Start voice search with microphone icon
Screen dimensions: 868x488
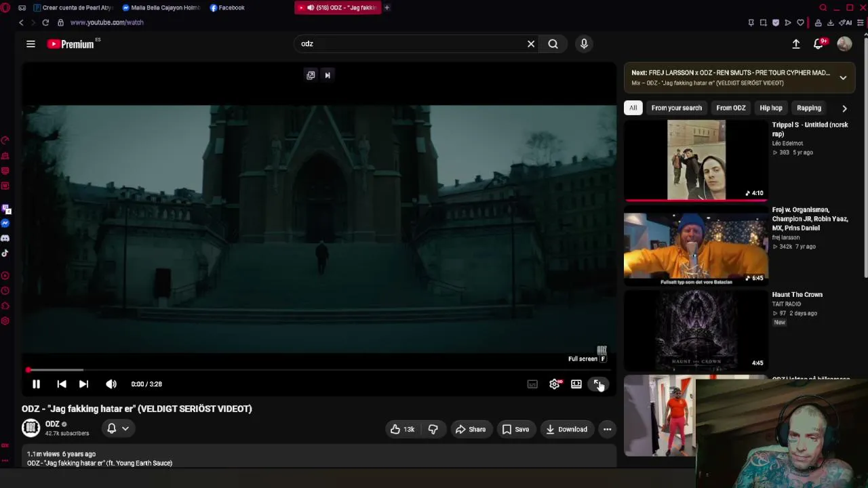tap(584, 44)
